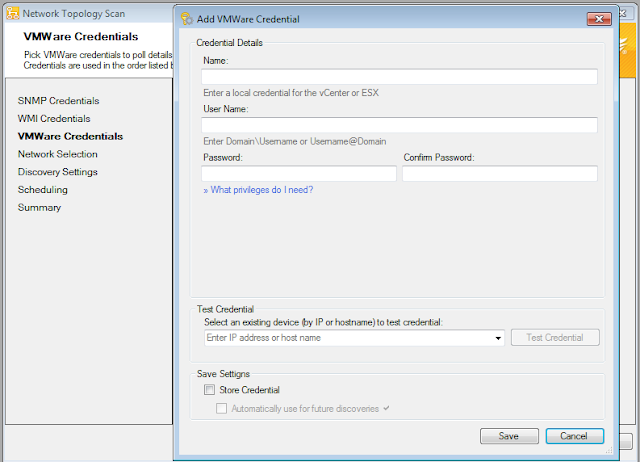Close the Add VMWare Credential dialog
The image size is (640, 462).
click(598, 18)
